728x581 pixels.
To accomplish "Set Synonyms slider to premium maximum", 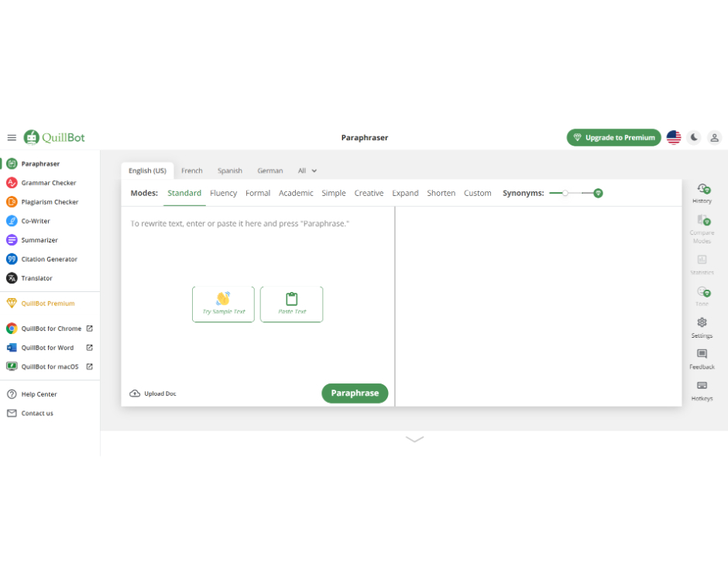I will [598, 193].
